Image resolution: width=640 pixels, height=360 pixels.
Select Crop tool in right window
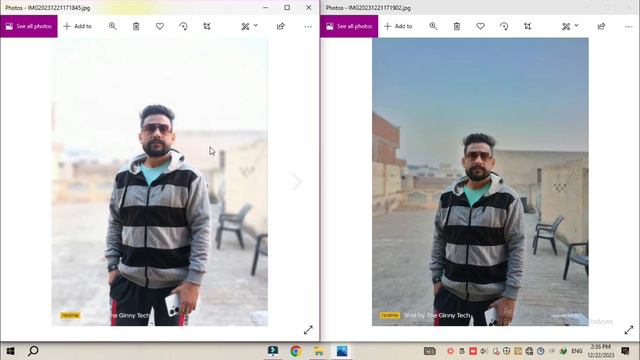528,26
